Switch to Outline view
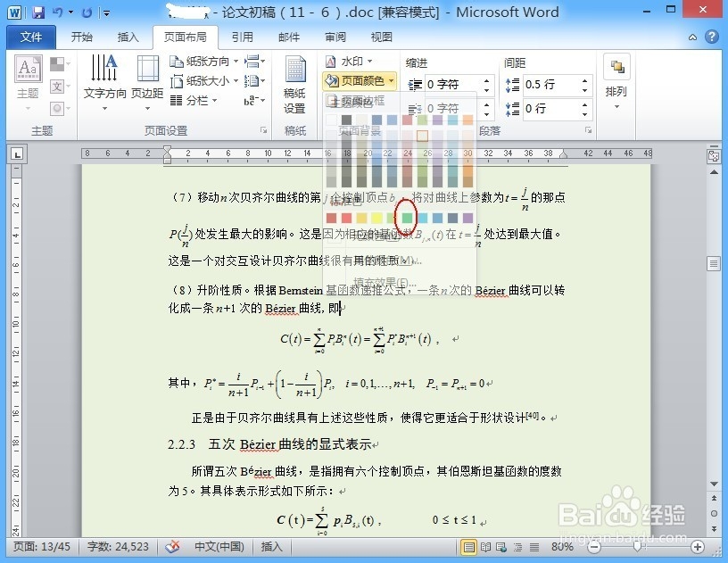The height and width of the screenshot is (563, 728). pyautogui.click(x=518, y=547)
